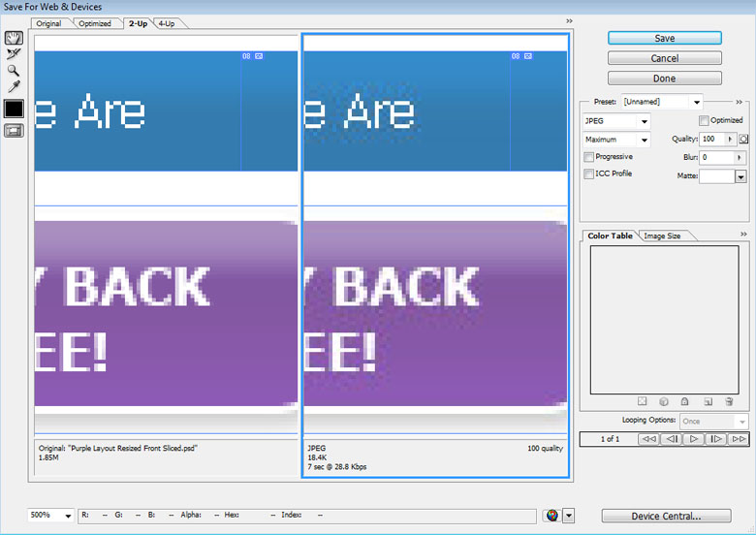Select the Zoom tool
The image size is (756, 535).
[14, 71]
